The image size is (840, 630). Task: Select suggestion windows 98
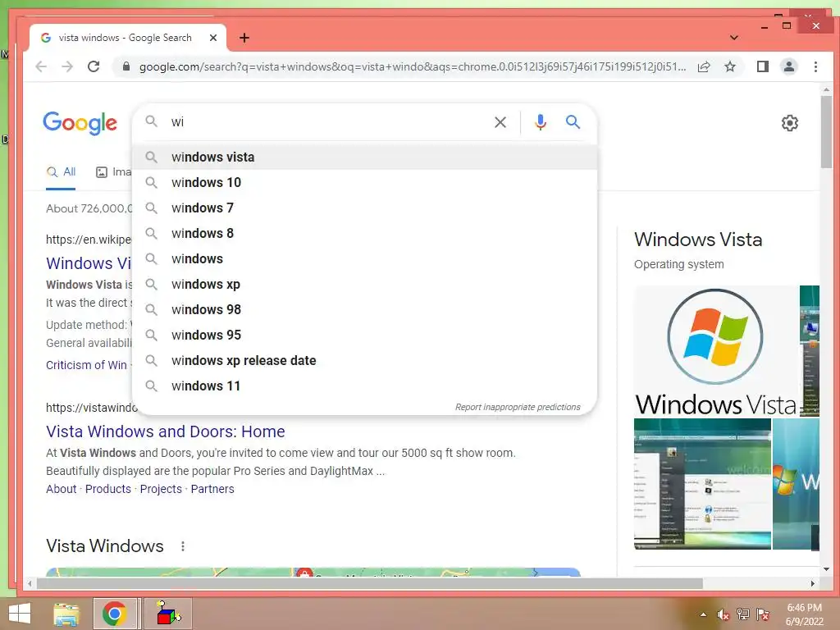pyautogui.click(x=364, y=309)
